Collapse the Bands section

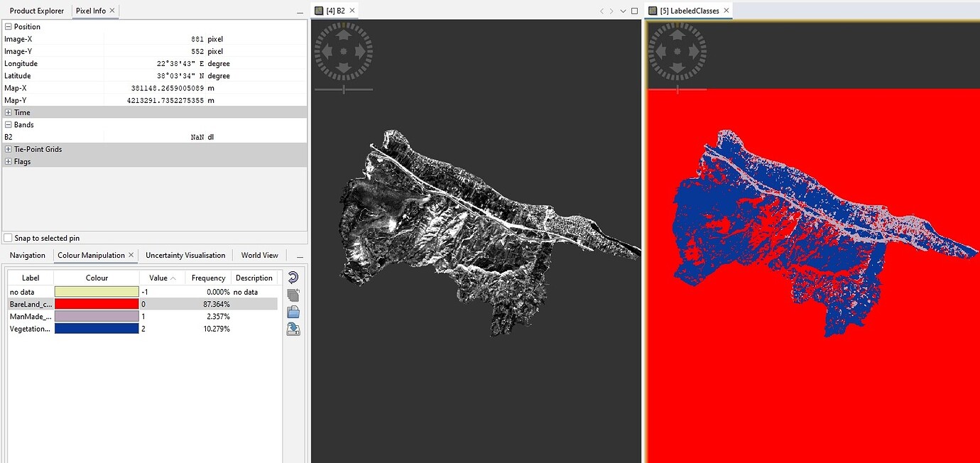pos(8,124)
